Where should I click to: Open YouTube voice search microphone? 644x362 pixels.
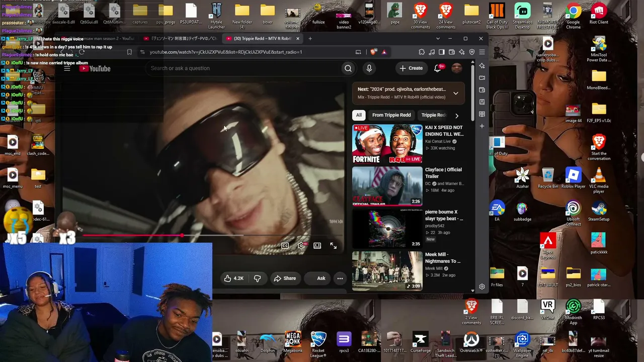point(369,68)
